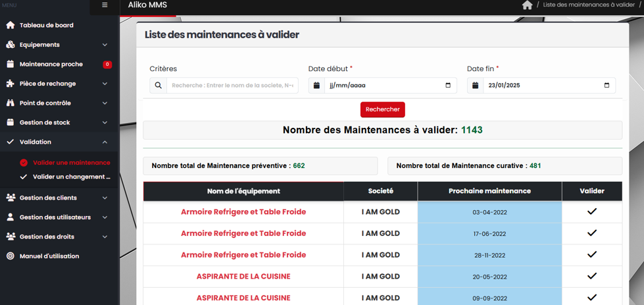
Task: Open the Date début calendar picker icon
Action: point(448,86)
